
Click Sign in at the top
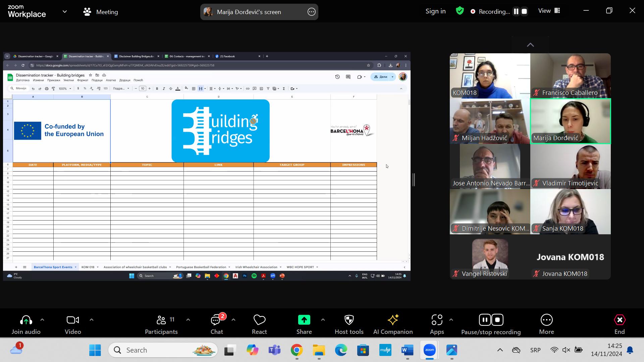coord(435,11)
